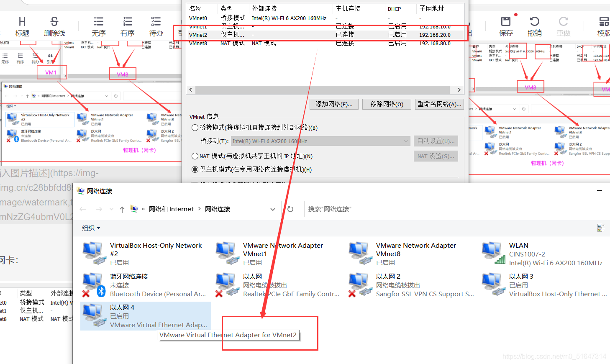Select 仅主机模式 host-only radio button

click(x=195, y=169)
